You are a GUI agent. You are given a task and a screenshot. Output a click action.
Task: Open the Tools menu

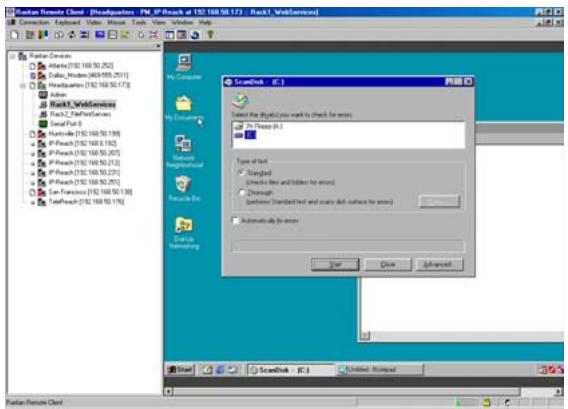click(x=139, y=22)
